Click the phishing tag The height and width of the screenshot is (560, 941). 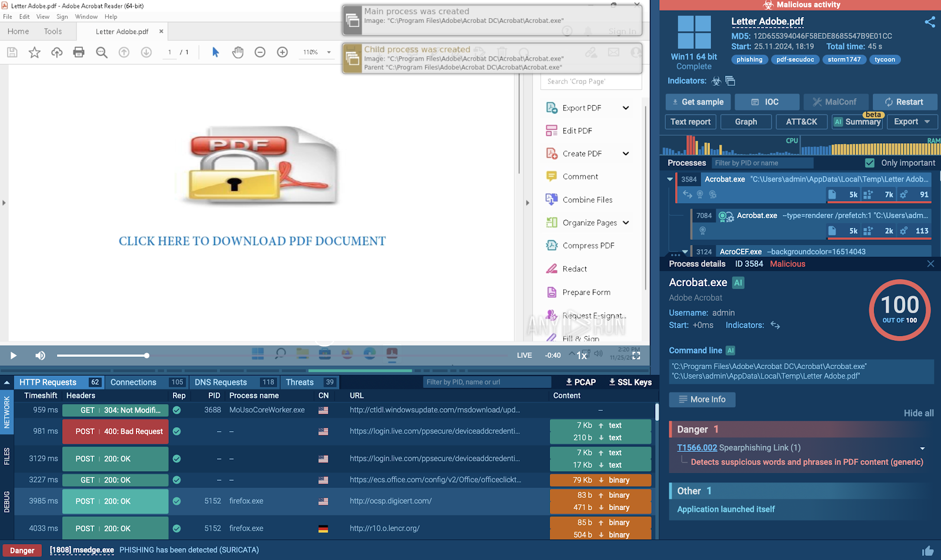pyautogui.click(x=749, y=59)
